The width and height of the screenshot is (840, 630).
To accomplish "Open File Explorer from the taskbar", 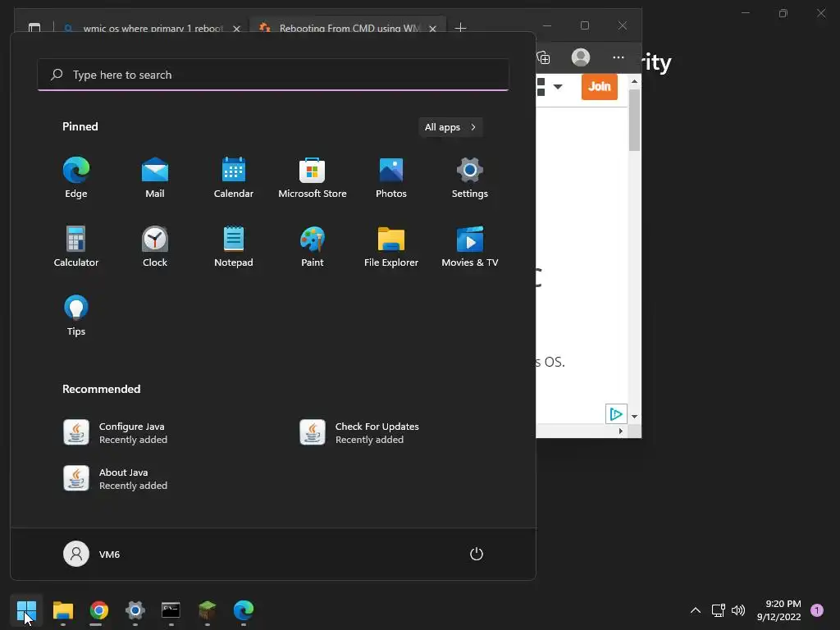I will point(62,610).
